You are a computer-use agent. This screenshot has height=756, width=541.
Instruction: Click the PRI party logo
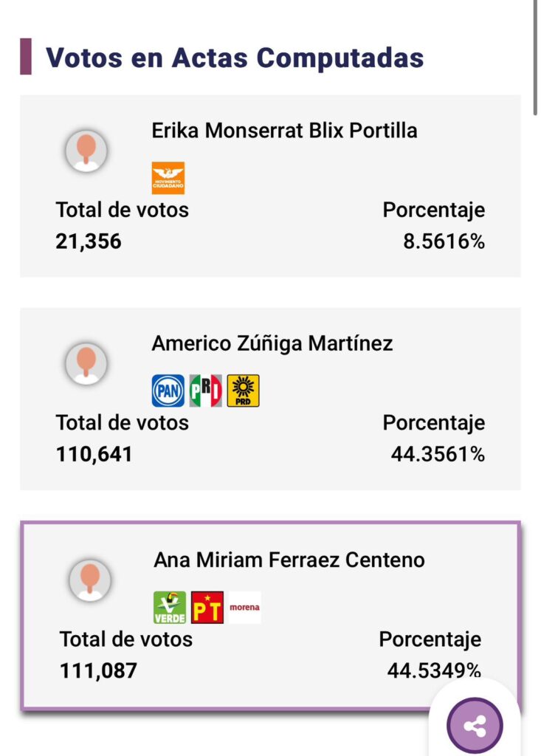coord(206,391)
